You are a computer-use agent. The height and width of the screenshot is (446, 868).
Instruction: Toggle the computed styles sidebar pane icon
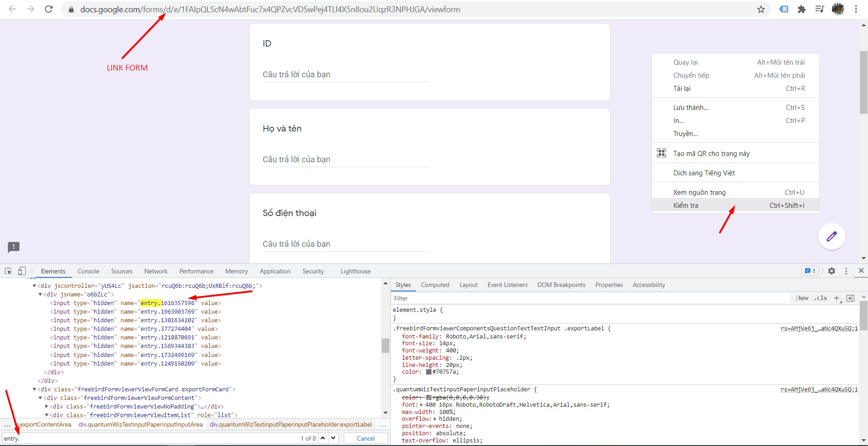[x=850, y=298]
